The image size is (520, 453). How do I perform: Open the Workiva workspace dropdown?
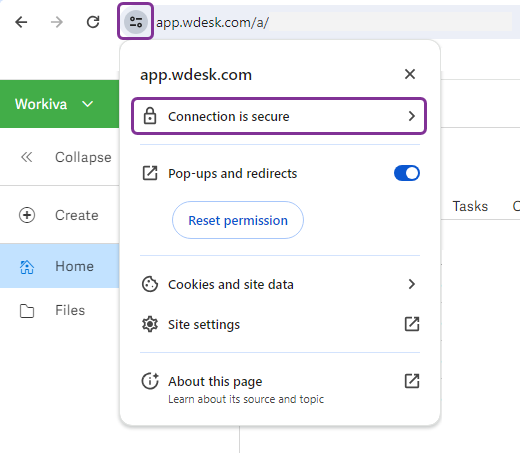pyautogui.click(x=54, y=104)
